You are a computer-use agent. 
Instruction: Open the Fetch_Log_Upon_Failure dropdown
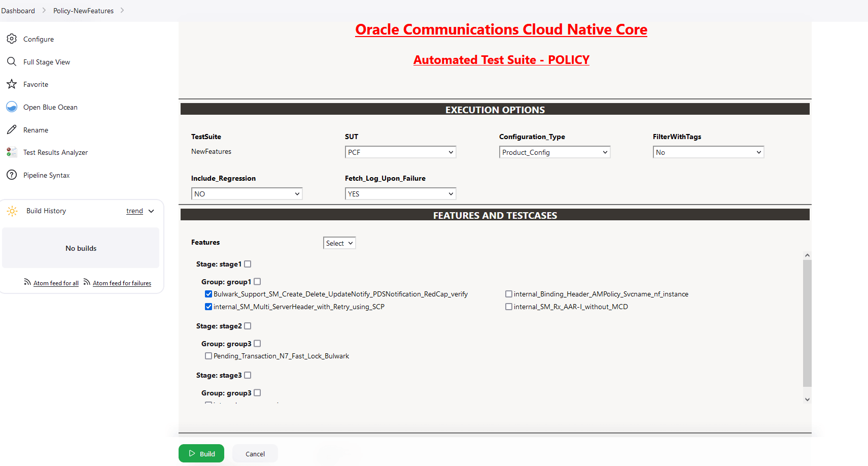click(401, 194)
